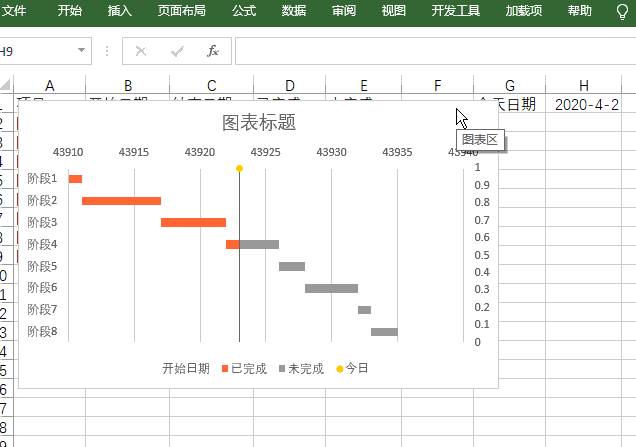The height and width of the screenshot is (447, 636).
Task: Select the orange 阶段2 completed bar
Action: point(121,201)
